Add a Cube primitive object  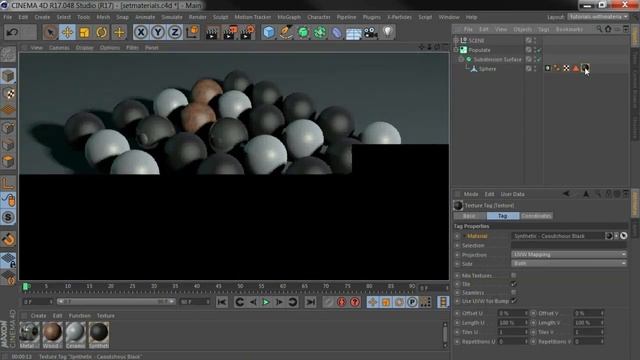269,32
